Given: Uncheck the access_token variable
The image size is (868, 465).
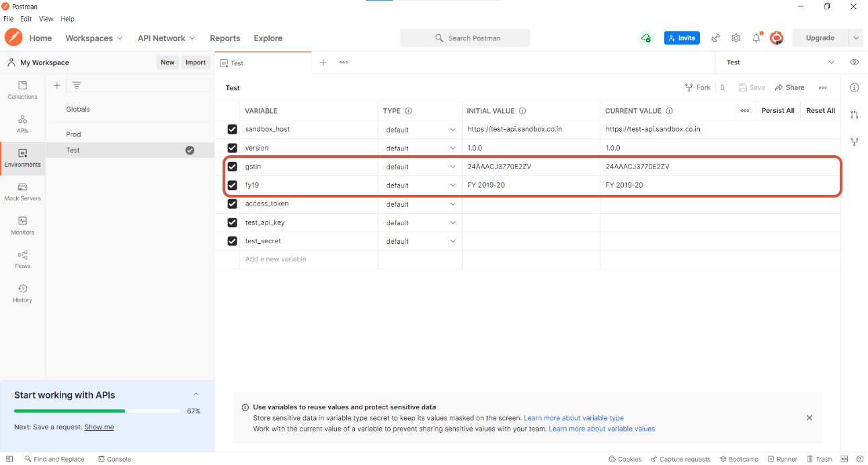Looking at the screenshot, I should pos(233,204).
